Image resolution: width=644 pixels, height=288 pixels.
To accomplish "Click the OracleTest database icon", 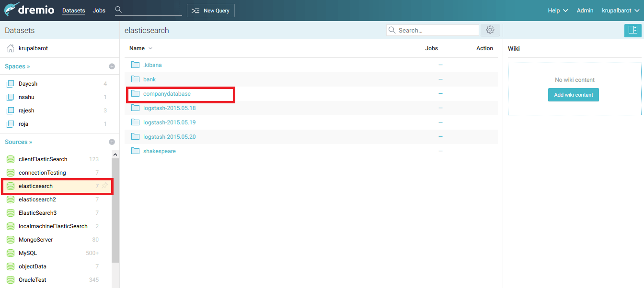I will (10, 280).
